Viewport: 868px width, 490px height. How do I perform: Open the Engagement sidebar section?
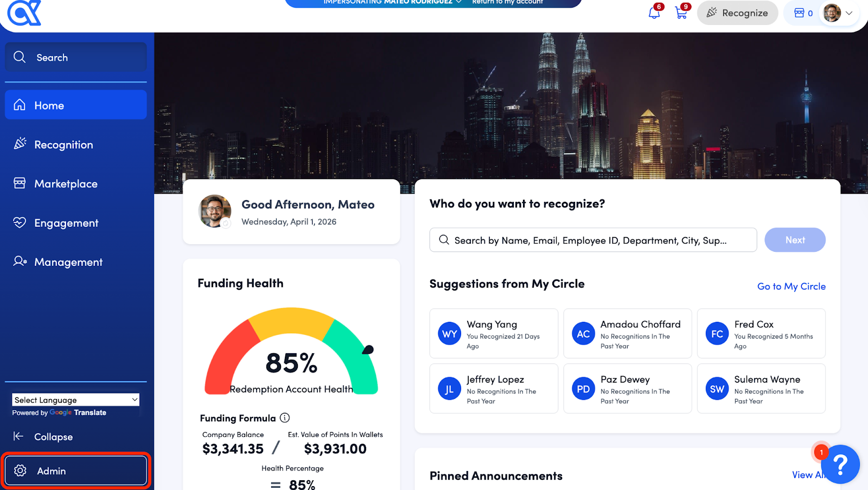tap(66, 223)
